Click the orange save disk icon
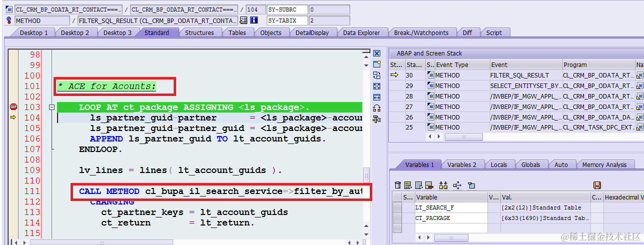Viewport: 644px width, 245px height. pyautogui.click(x=597, y=185)
